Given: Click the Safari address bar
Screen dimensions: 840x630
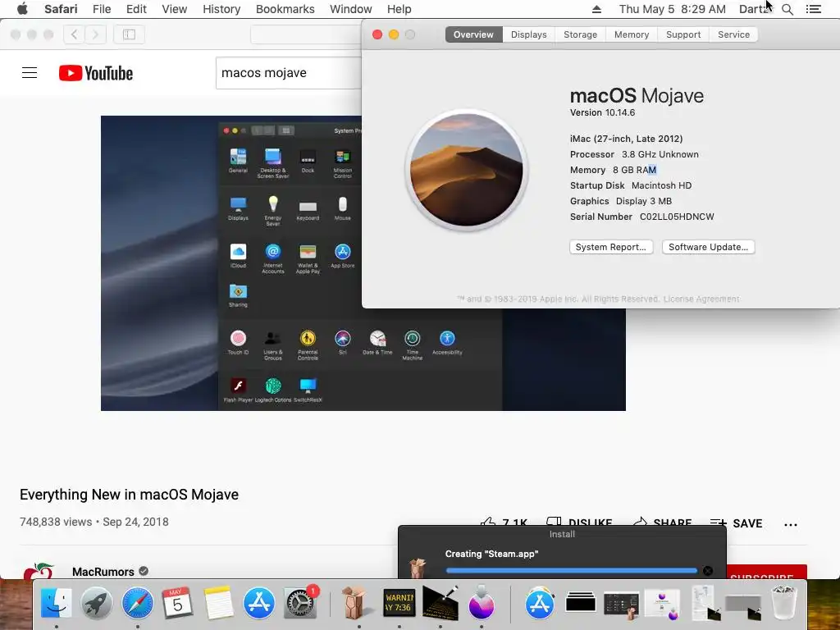Looking at the screenshot, I should tap(306, 34).
